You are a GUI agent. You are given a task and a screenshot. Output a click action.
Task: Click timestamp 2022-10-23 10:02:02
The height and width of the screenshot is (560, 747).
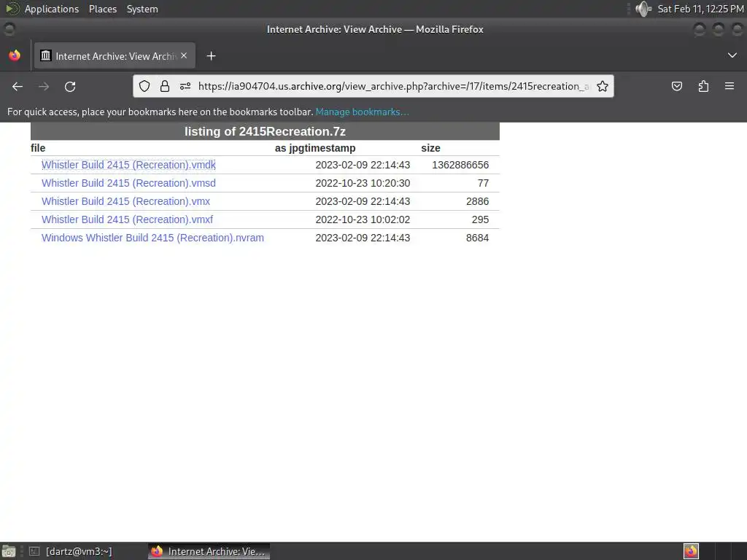pos(363,219)
